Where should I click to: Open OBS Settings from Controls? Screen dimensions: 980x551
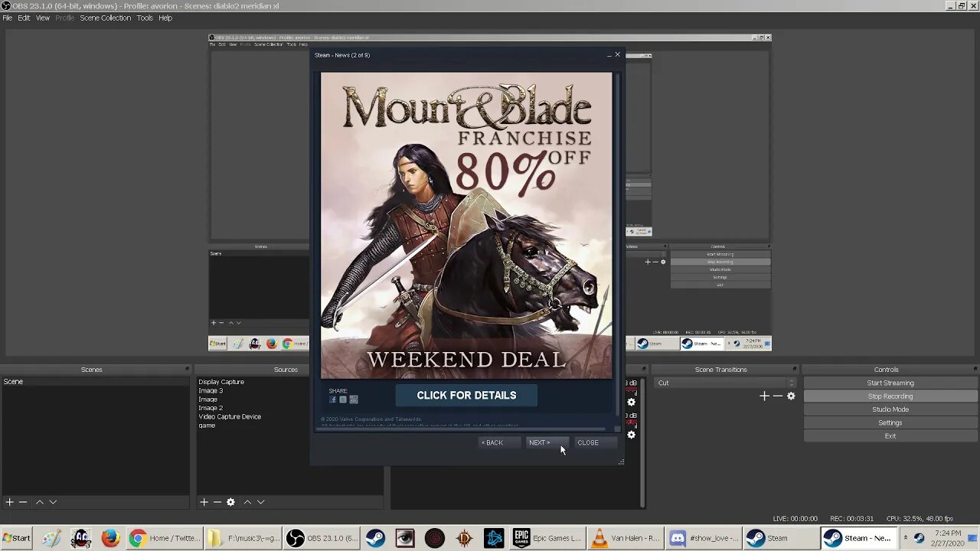click(x=890, y=422)
